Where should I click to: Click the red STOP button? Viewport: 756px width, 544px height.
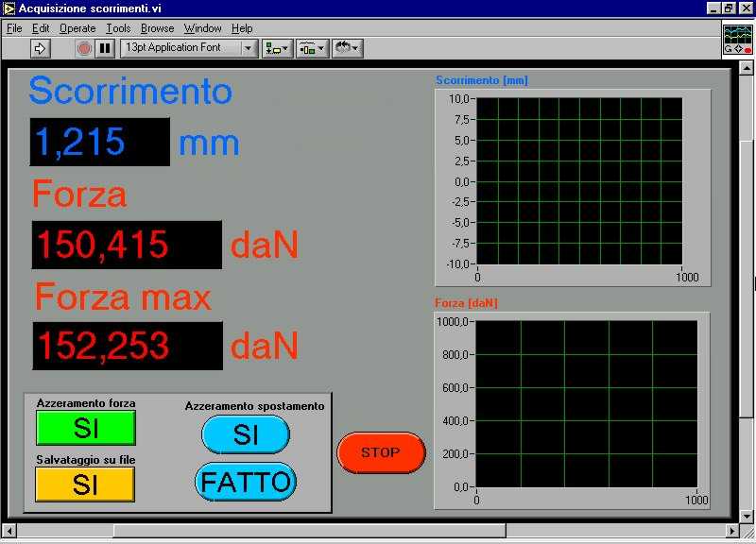point(381,452)
